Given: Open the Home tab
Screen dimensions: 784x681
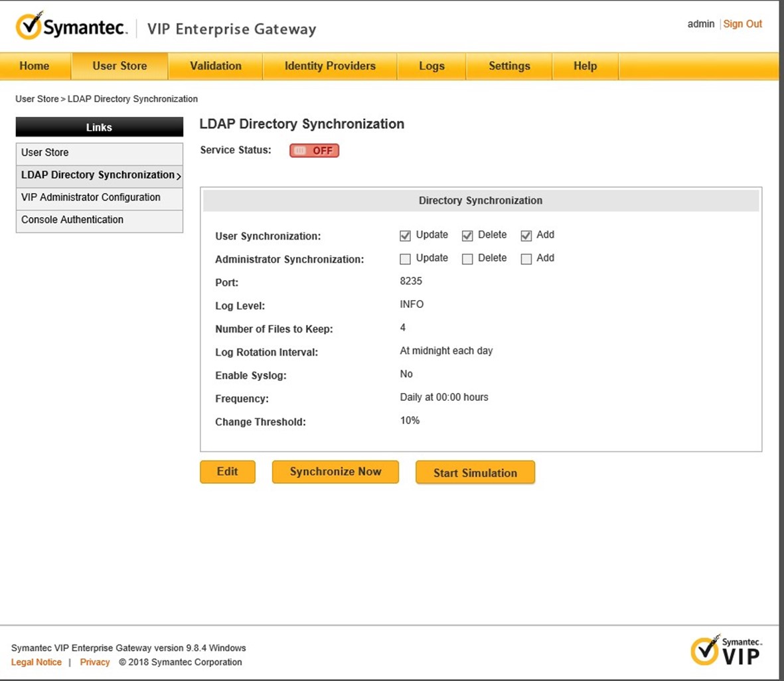Looking at the screenshot, I should pos(35,66).
